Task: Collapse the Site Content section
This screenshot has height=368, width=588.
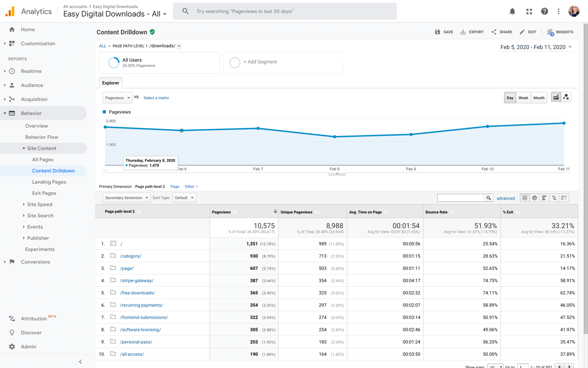Action: (24, 148)
